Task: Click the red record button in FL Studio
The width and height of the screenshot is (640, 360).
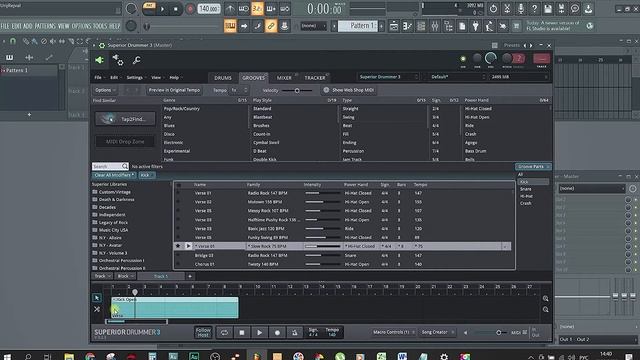Action: tap(190, 9)
